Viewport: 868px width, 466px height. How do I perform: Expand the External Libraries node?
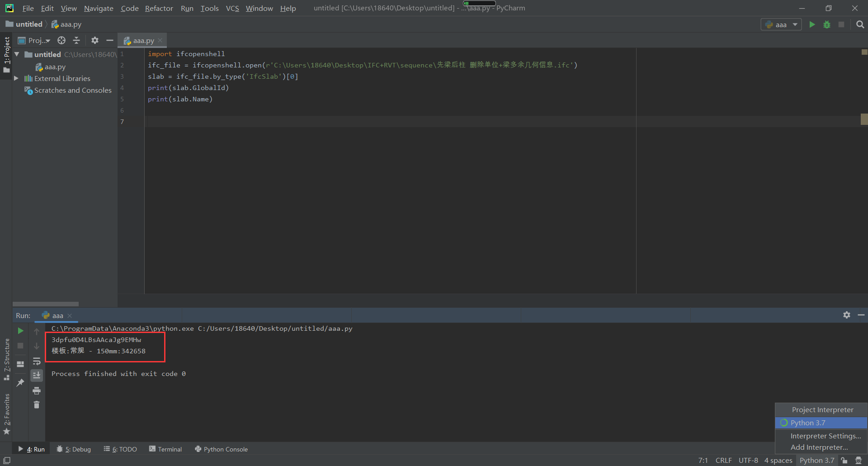coord(17,78)
